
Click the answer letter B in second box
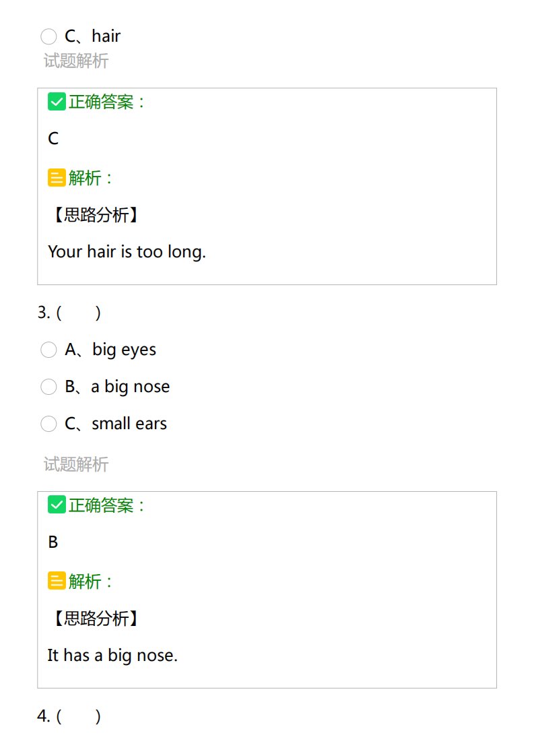[x=53, y=542]
